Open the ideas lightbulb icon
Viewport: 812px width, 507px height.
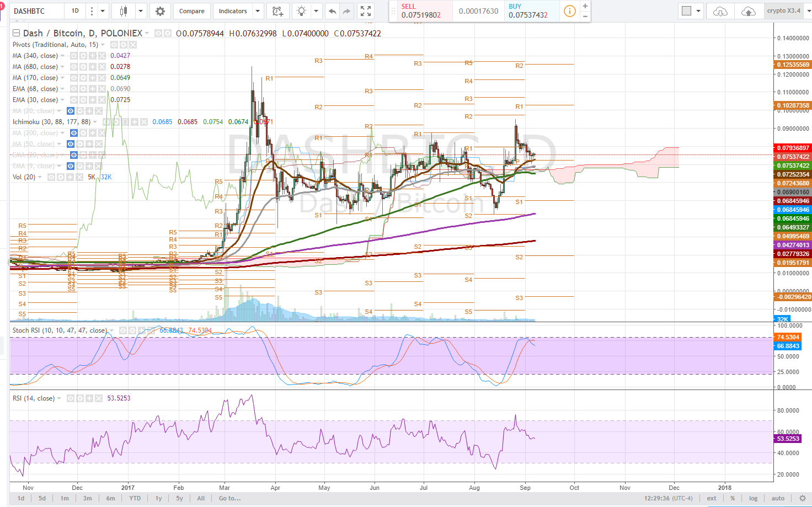click(302, 11)
